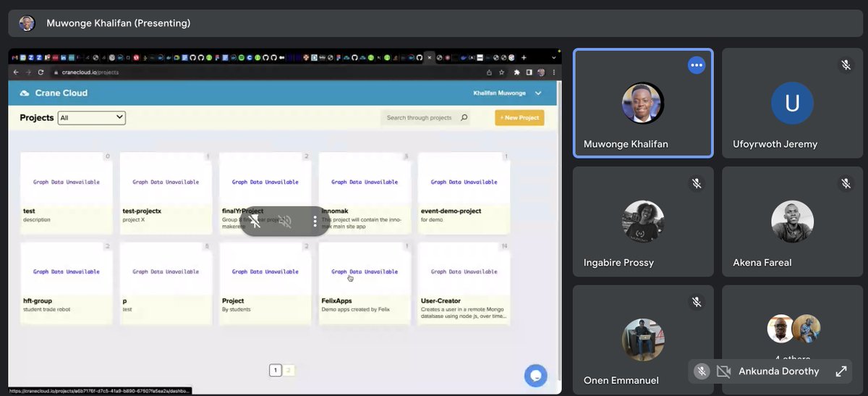Go to page 1 of the projects

click(275, 371)
